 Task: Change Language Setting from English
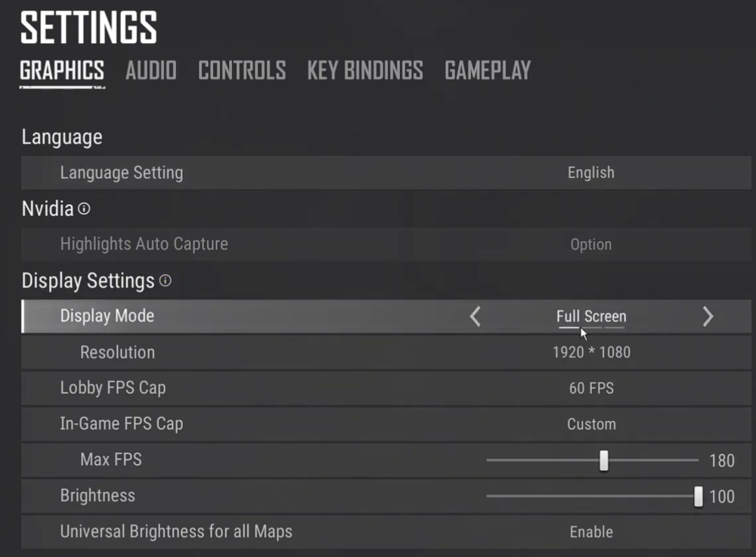pos(590,173)
